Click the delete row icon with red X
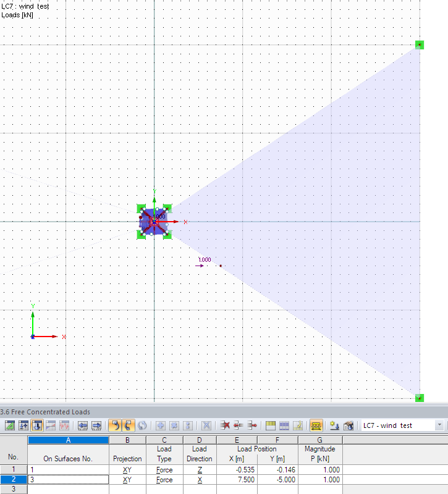The height and width of the screenshot is (494, 448). (x=225, y=425)
